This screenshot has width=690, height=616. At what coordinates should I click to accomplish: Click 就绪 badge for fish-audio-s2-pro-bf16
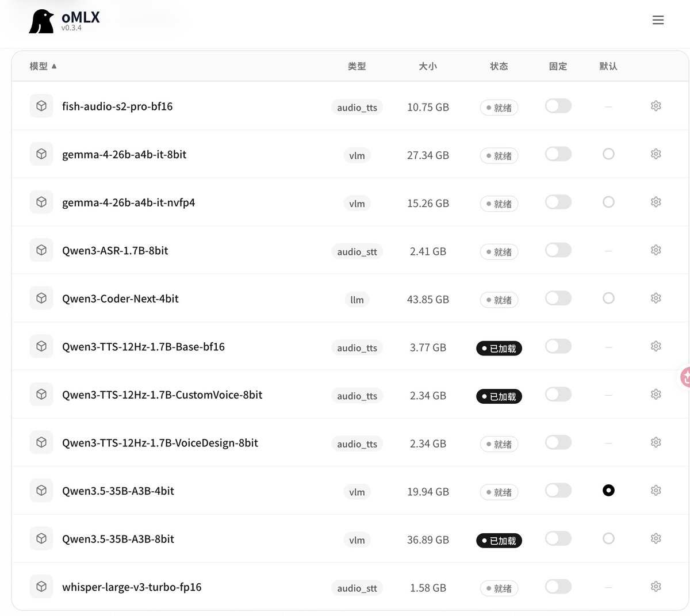pos(499,108)
